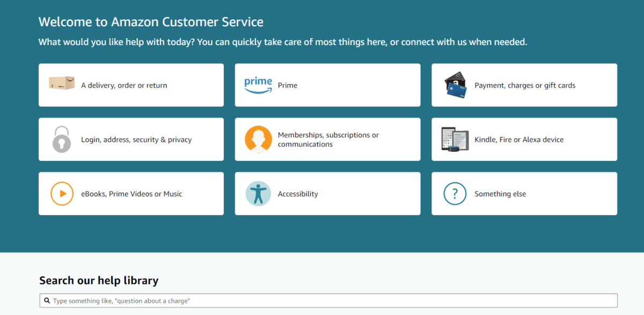Open the Prime help label
Viewport: 644px width, 315px height.
(x=288, y=85)
